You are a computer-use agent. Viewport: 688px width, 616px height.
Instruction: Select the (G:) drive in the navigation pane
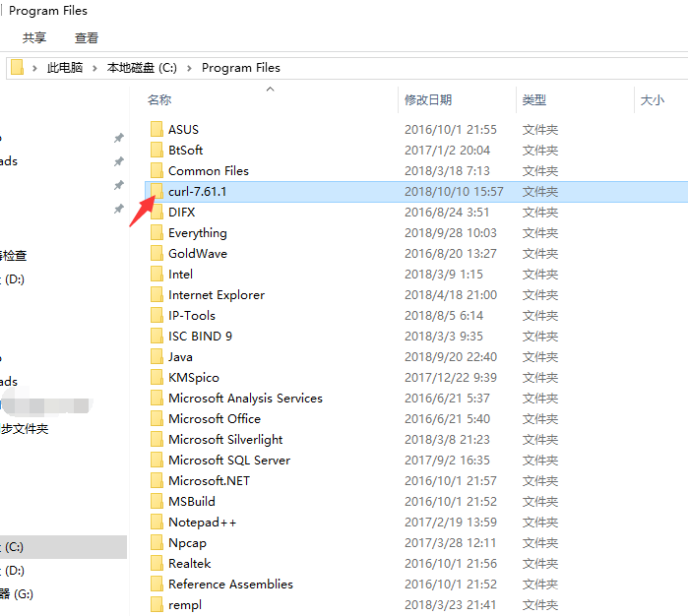[17, 594]
